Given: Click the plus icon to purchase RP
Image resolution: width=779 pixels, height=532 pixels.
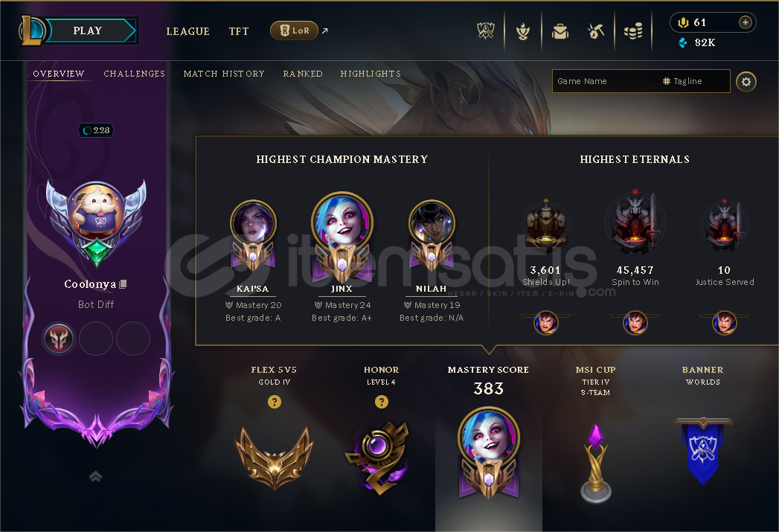Looking at the screenshot, I should click(745, 22).
